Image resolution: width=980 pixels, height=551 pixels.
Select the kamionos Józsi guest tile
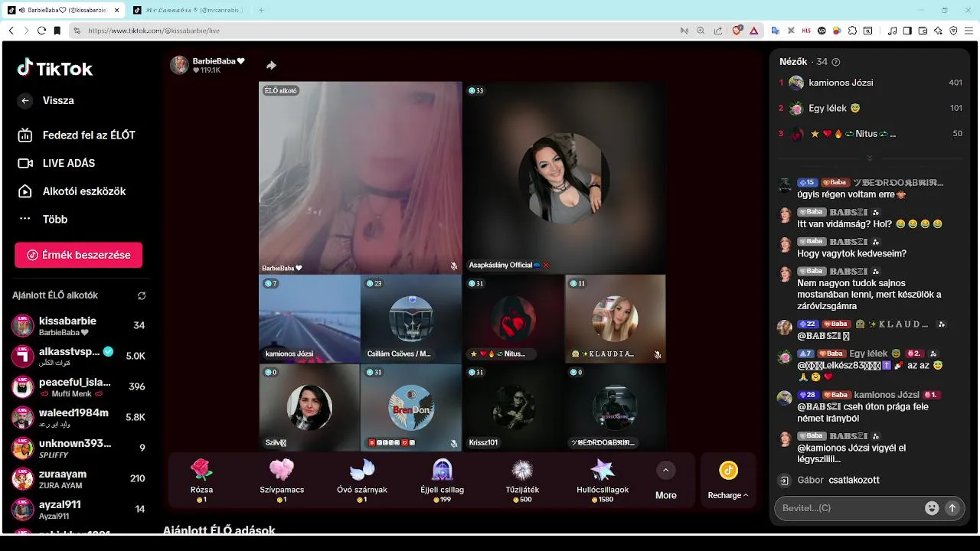click(309, 318)
